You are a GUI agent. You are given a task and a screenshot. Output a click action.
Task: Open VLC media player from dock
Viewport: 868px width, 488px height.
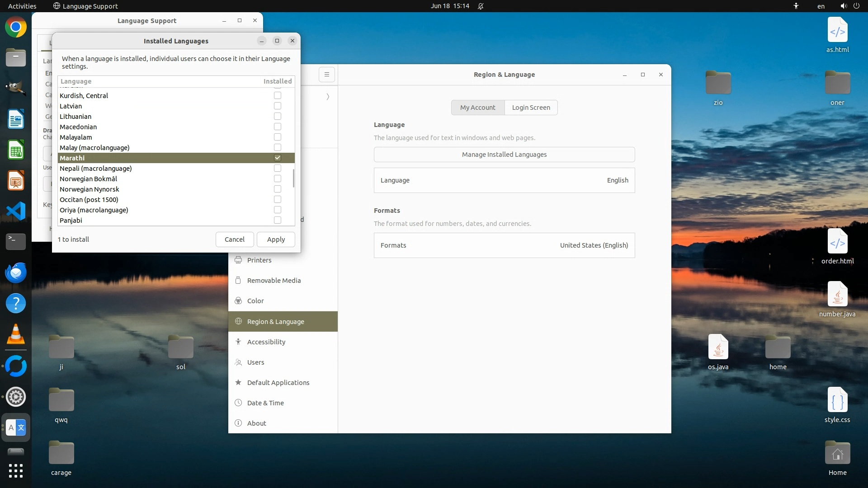[16, 335]
